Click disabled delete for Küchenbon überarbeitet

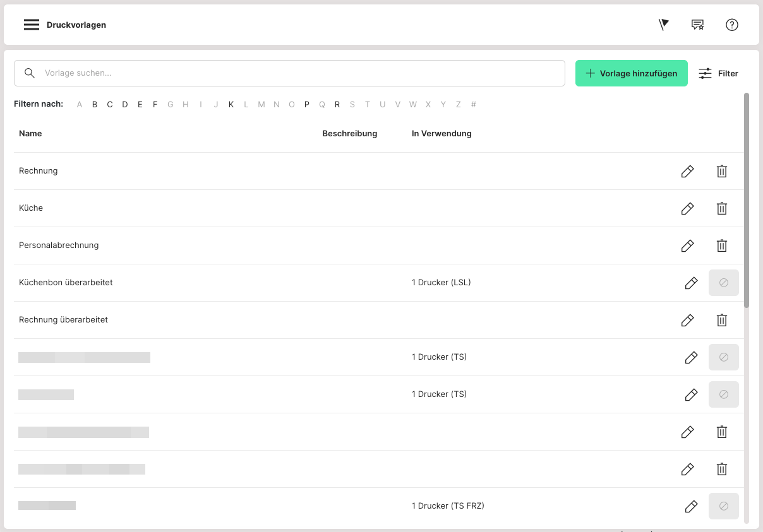724,283
